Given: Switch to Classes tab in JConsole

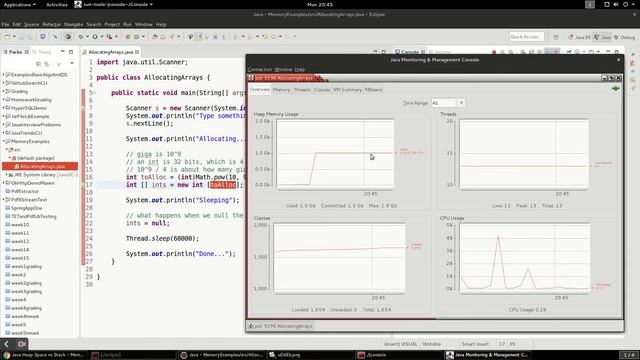Looking at the screenshot, I should (x=322, y=90).
